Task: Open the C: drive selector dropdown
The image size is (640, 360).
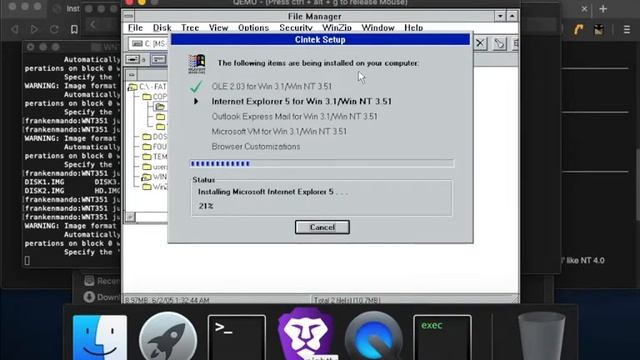Action: (149, 44)
